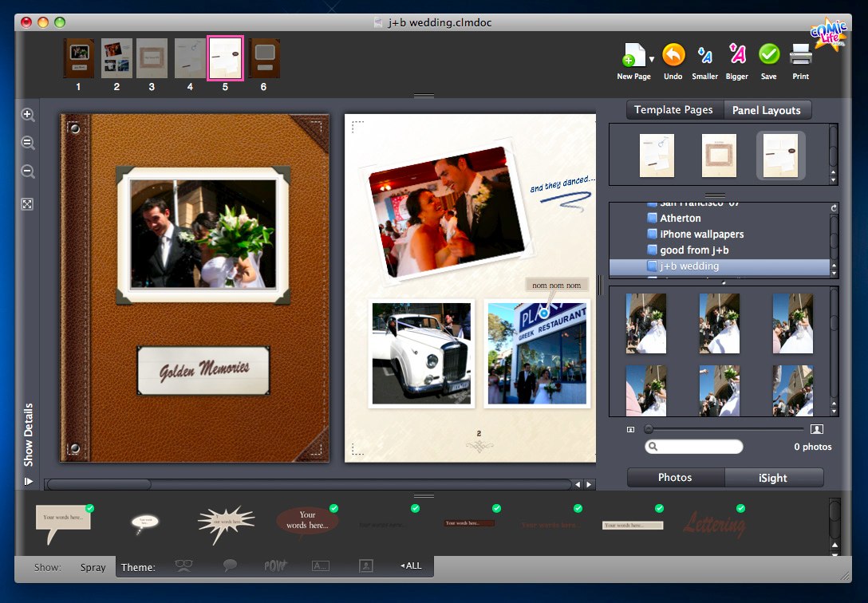The height and width of the screenshot is (603, 868).
Task: Switch to the Template Pages tab
Action: click(x=673, y=110)
